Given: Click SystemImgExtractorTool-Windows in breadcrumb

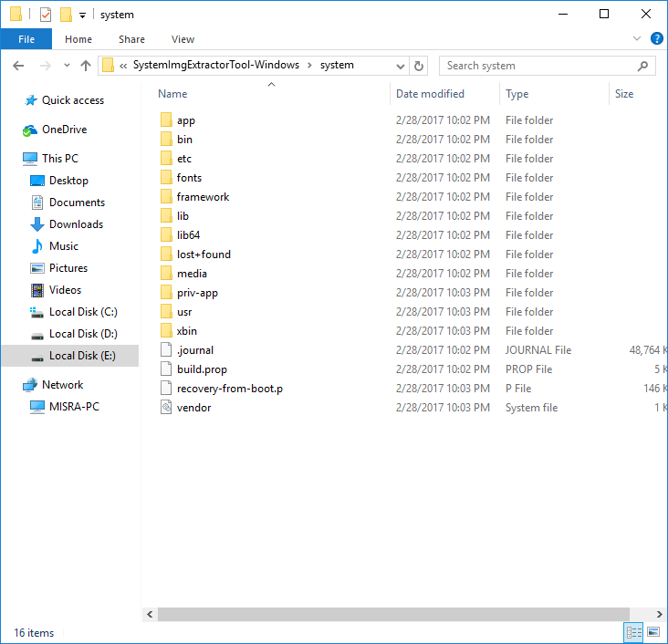Looking at the screenshot, I should tap(216, 65).
